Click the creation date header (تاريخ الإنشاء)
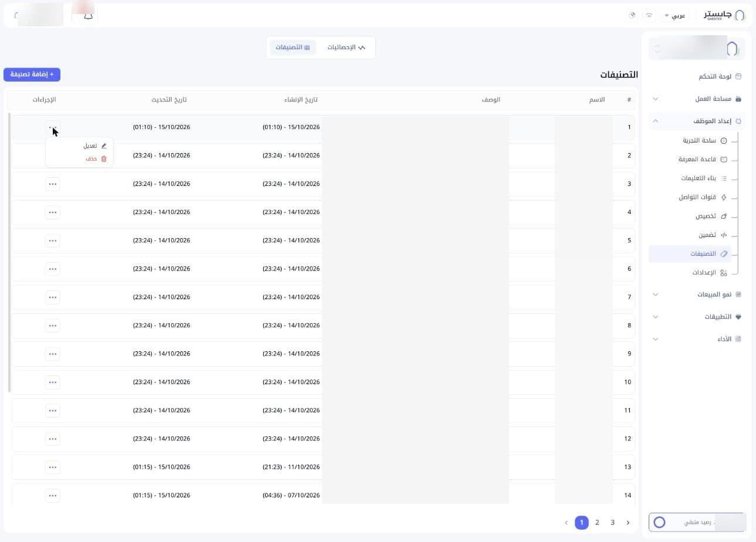Image resolution: width=756 pixels, height=542 pixels. coord(301,100)
